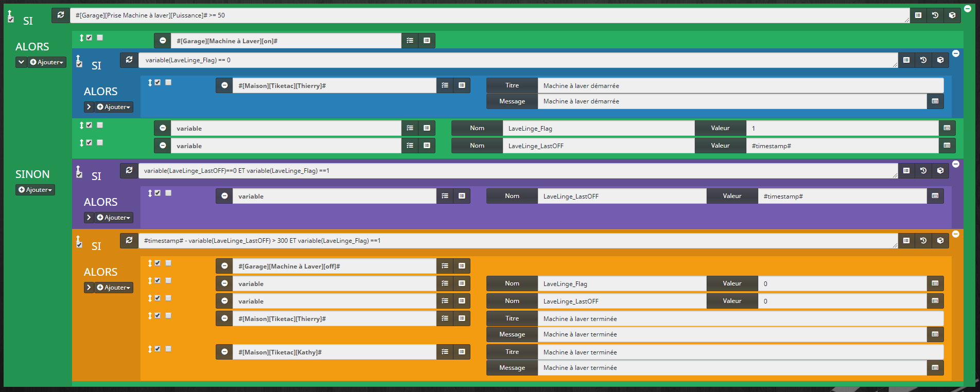The height and width of the screenshot is (392, 980).
Task: Edit Valeur #timestamp# in purple block
Action: click(x=842, y=196)
